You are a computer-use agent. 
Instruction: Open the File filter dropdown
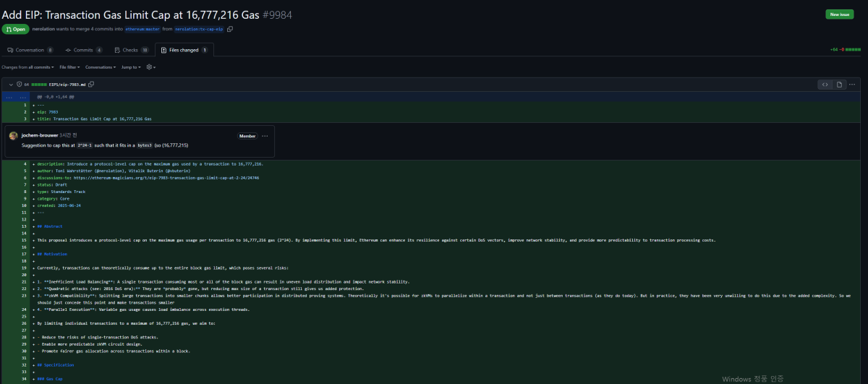coord(69,67)
